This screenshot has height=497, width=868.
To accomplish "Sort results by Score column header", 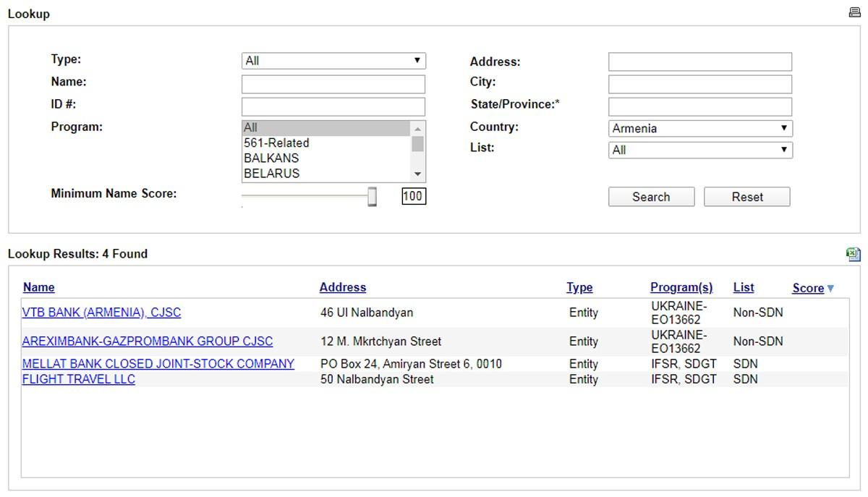I will coord(808,288).
